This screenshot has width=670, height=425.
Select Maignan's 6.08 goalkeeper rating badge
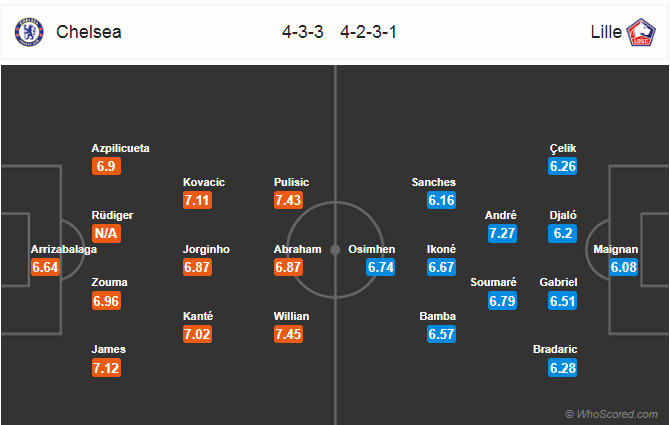click(623, 267)
